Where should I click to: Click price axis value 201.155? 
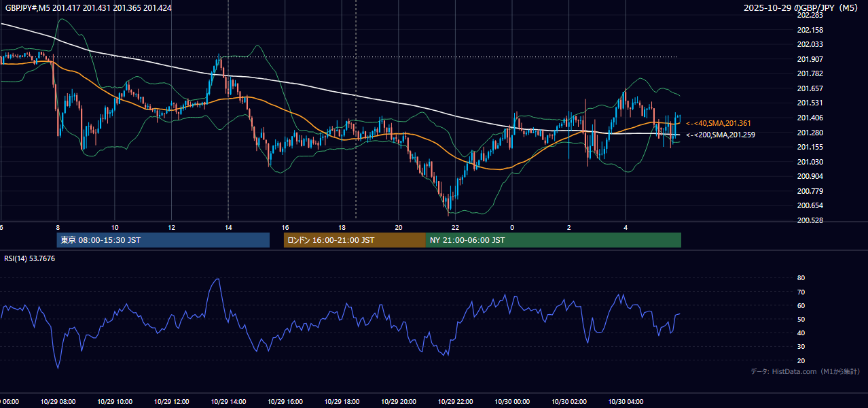click(810, 147)
